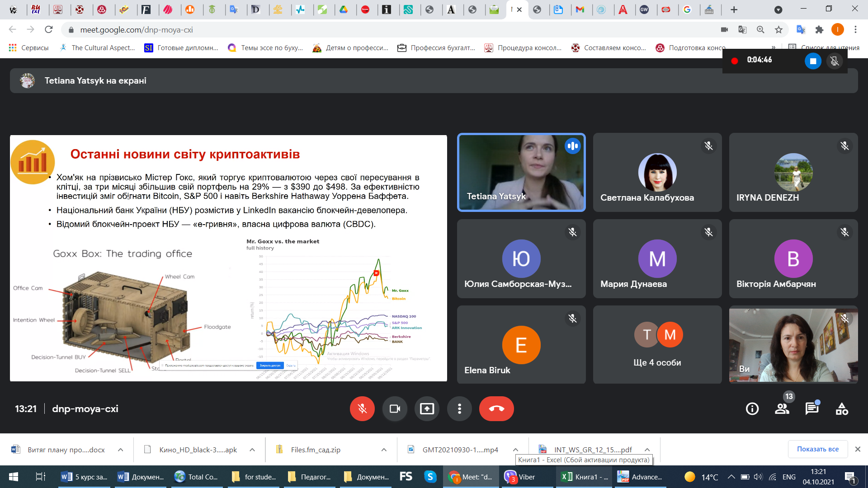Open the activities shapes icon

pos(842,409)
